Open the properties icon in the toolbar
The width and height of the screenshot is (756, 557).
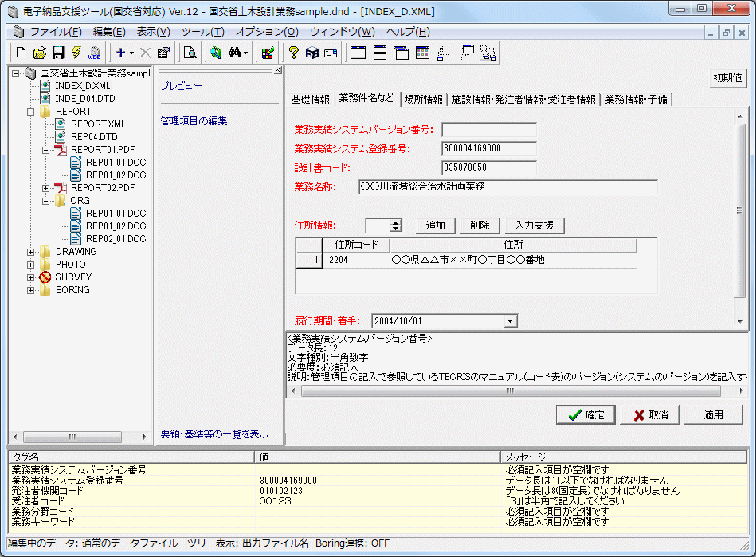pyautogui.click(x=164, y=53)
